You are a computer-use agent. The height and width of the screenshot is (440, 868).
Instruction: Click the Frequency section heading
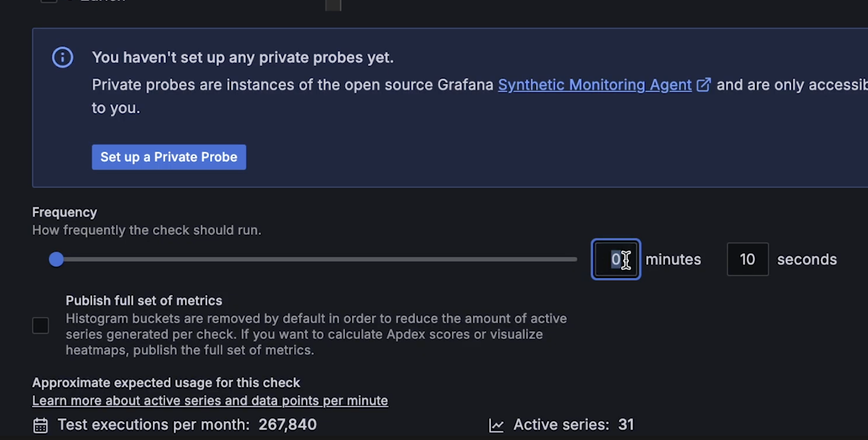click(x=64, y=212)
